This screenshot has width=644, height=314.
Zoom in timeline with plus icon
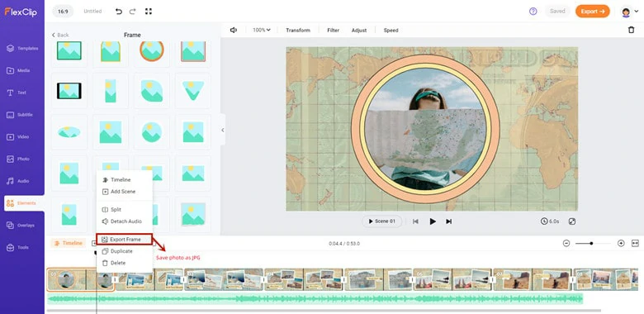coord(621,243)
